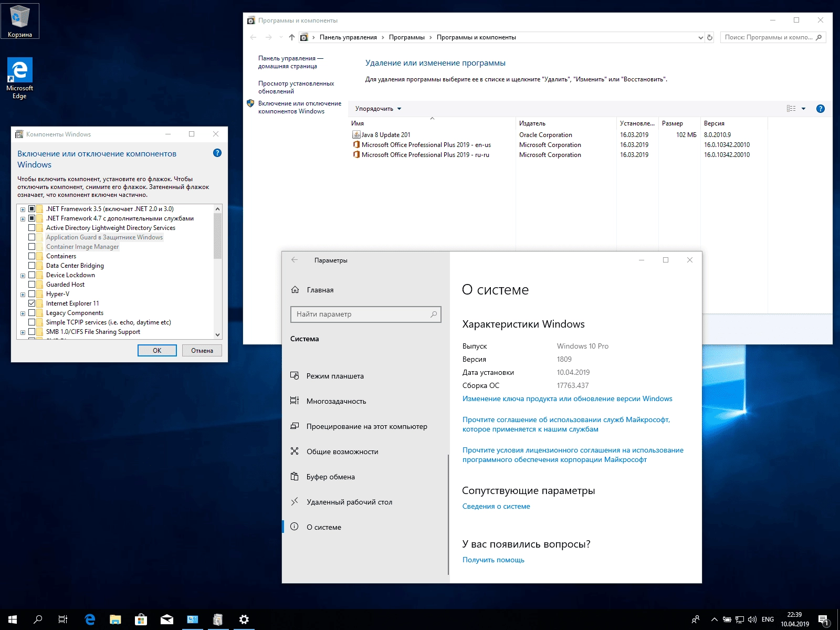
Task: Expand the Device Lockdown tree node
Action: tap(23, 276)
